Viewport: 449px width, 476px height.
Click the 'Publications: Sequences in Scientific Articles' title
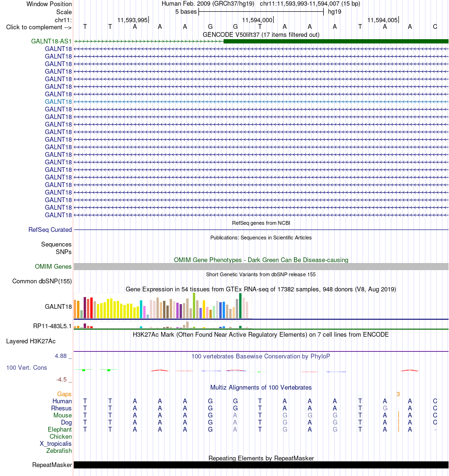pyautogui.click(x=261, y=238)
